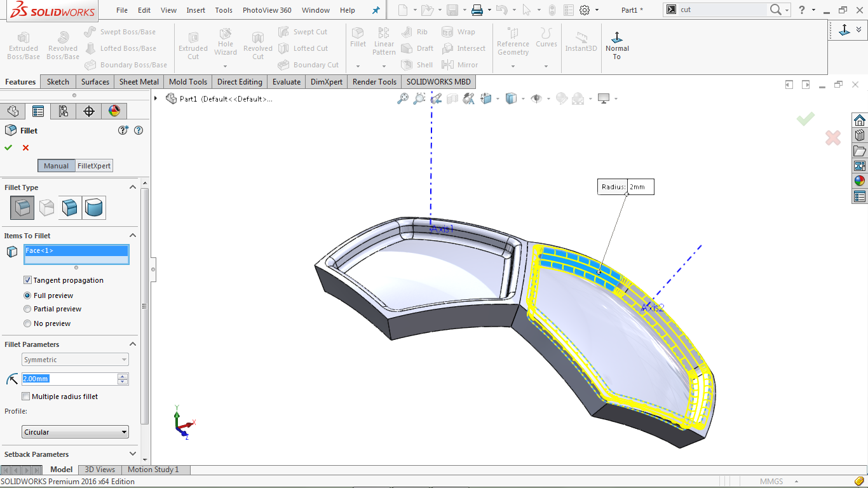
Task: Uncheck Tangent propagation
Action: coord(27,280)
